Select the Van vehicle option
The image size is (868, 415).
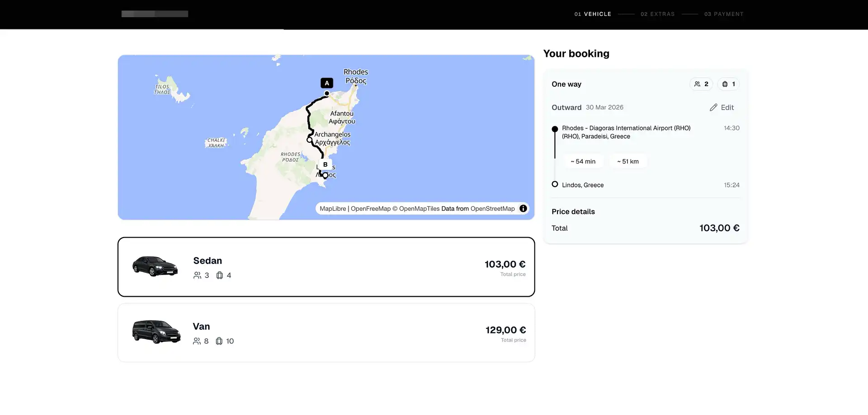326,332
